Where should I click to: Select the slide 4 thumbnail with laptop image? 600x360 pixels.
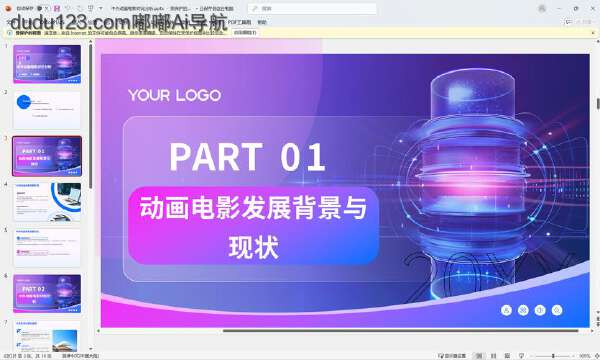47,202
